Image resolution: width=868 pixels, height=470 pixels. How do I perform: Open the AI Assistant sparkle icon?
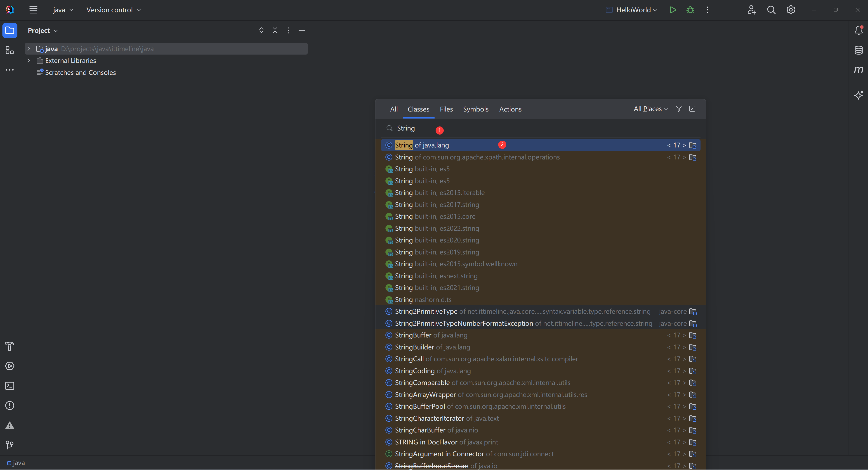859,95
